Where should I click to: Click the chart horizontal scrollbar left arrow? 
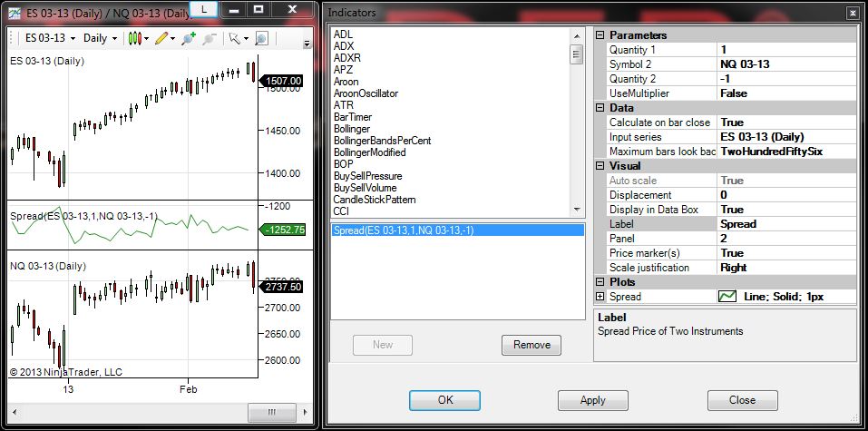coord(15,413)
